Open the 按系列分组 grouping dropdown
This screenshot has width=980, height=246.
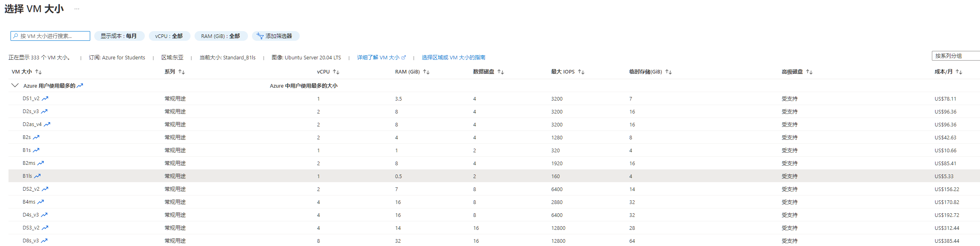pyautogui.click(x=956, y=56)
